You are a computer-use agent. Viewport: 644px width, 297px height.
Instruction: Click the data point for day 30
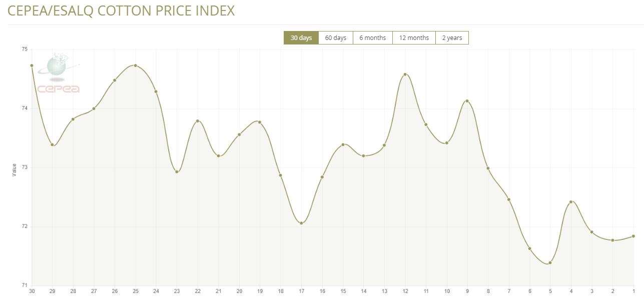(x=32, y=65)
